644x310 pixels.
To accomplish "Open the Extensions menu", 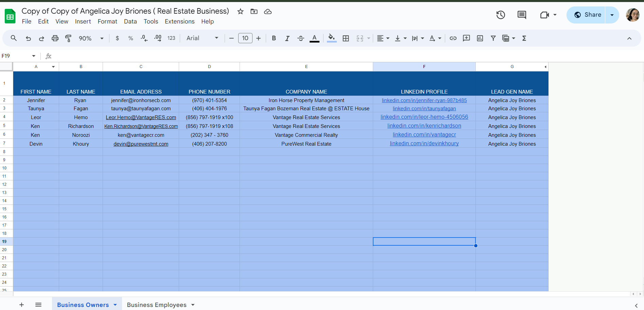I will 180,21.
